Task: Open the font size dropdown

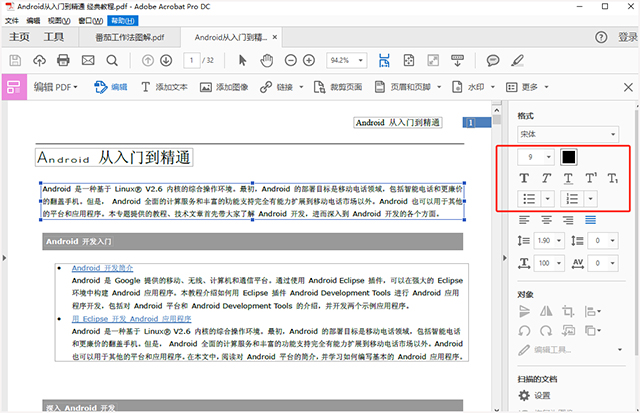Action: (548, 157)
